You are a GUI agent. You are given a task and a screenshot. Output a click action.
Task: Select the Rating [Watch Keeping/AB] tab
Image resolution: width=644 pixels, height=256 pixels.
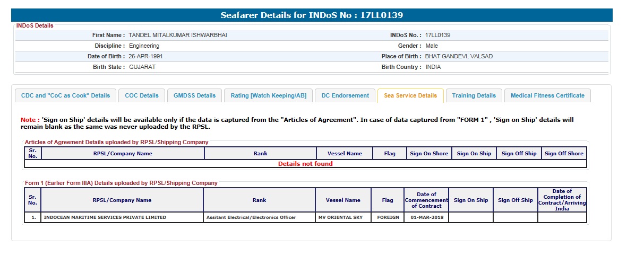[x=269, y=96]
